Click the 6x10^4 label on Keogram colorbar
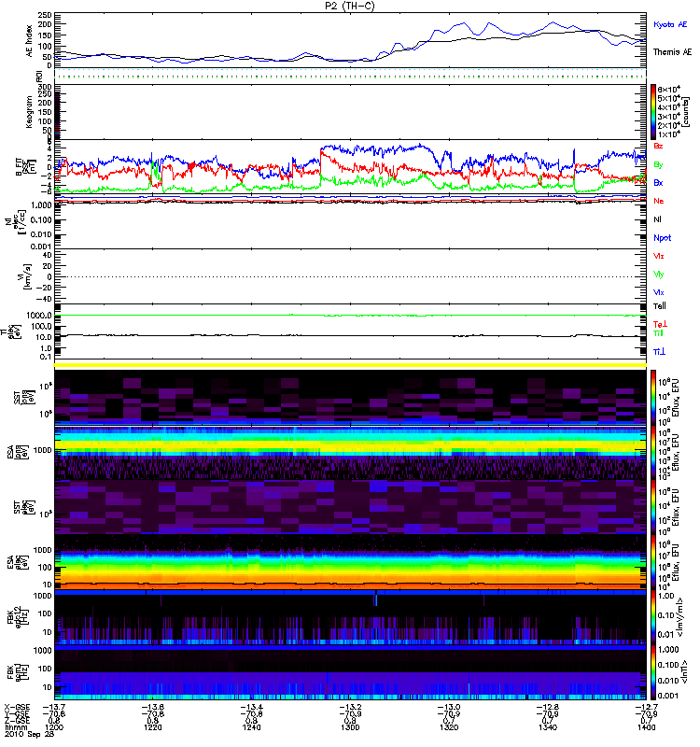This screenshot has width=700, height=747. [669, 89]
